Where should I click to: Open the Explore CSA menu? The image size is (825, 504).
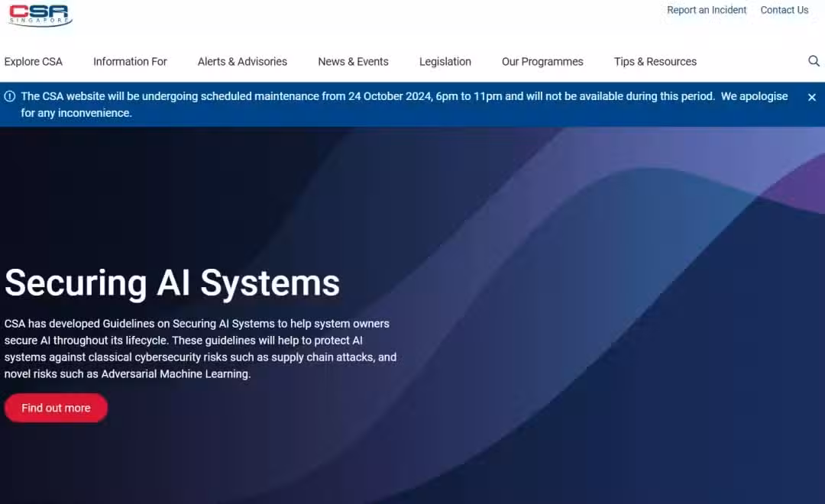click(x=33, y=62)
